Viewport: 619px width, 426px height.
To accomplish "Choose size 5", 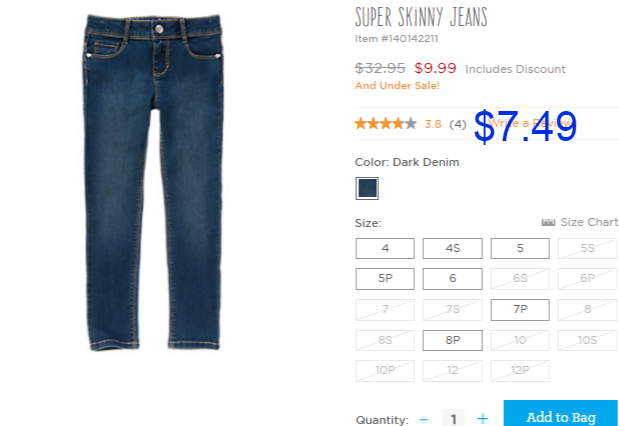I will 520,248.
